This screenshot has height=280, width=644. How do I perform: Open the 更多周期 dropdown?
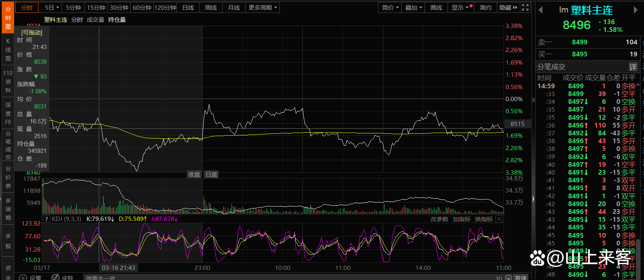(263, 7)
